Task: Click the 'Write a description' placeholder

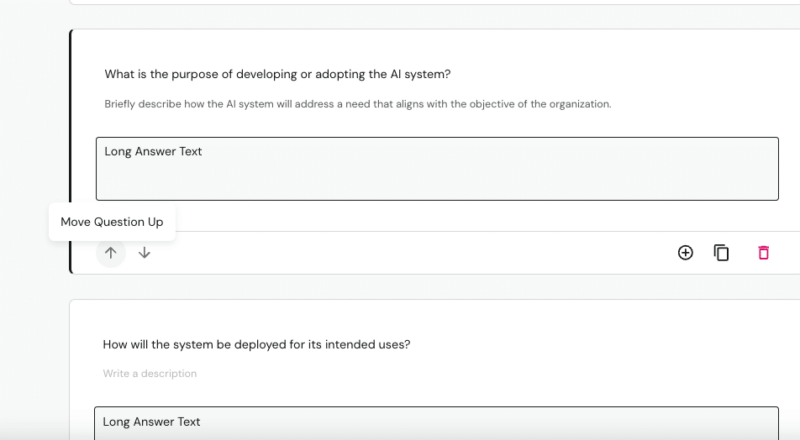Action: (x=150, y=374)
